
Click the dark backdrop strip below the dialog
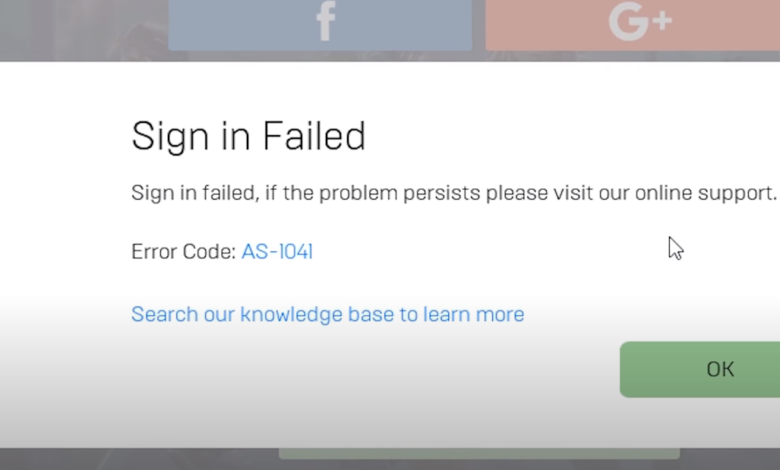(140, 458)
